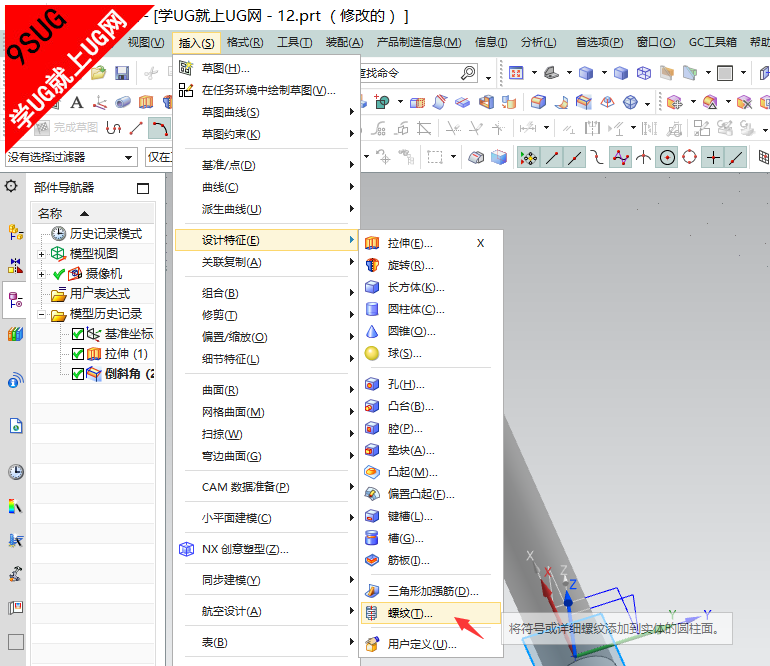The width and height of the screenshot is (770, 666).
Task: Click the Sphere (球) icon
Action: click(x=372, y=353)
